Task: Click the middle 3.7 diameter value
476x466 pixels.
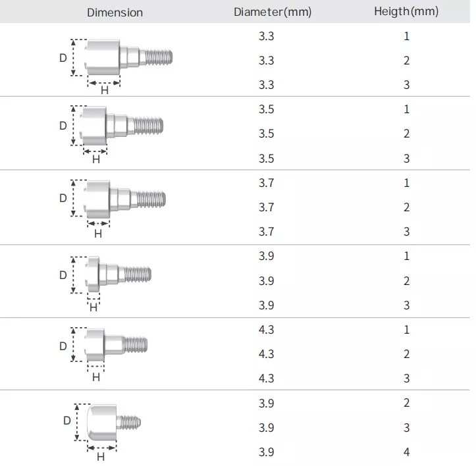Action: [266, 207]
